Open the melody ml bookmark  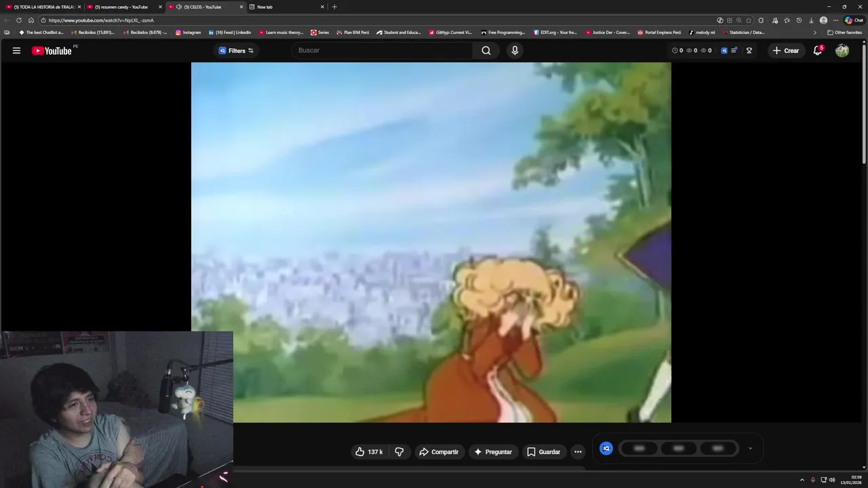click(x=702, y=33)
